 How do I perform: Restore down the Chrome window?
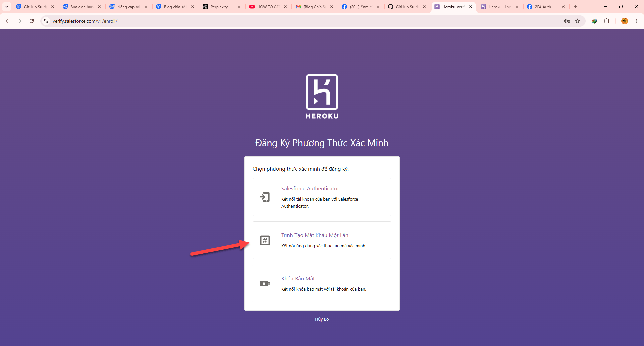point(621,7)
